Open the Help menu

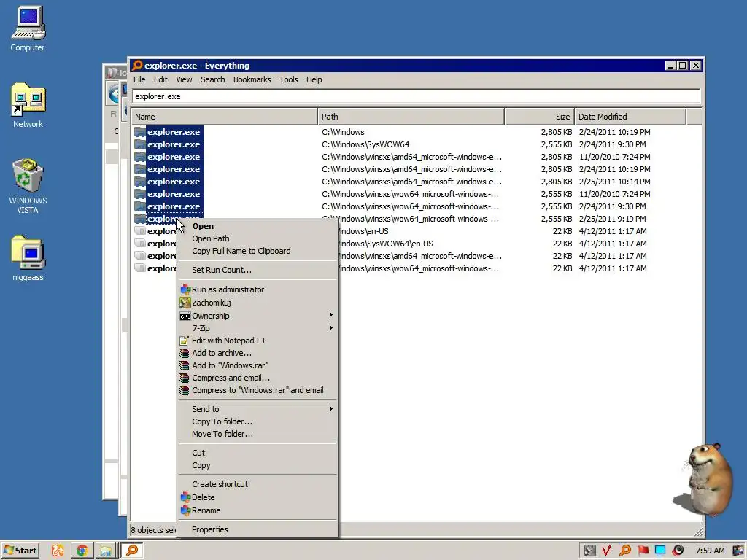pos(314,79)
